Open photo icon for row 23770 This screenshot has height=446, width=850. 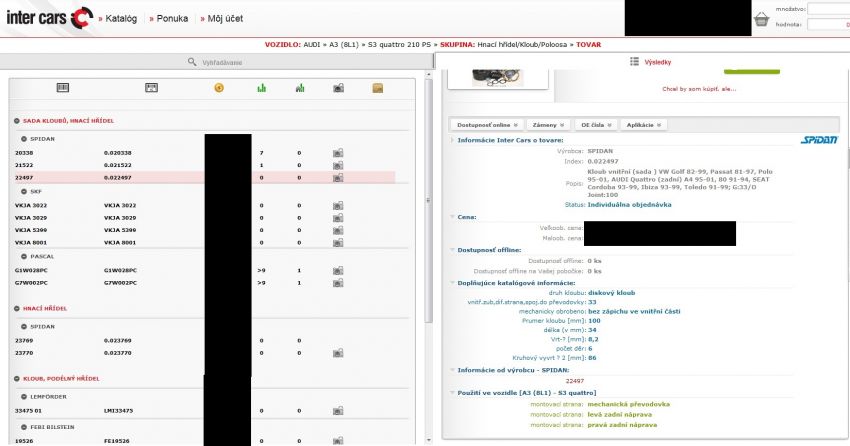point(338,353)
